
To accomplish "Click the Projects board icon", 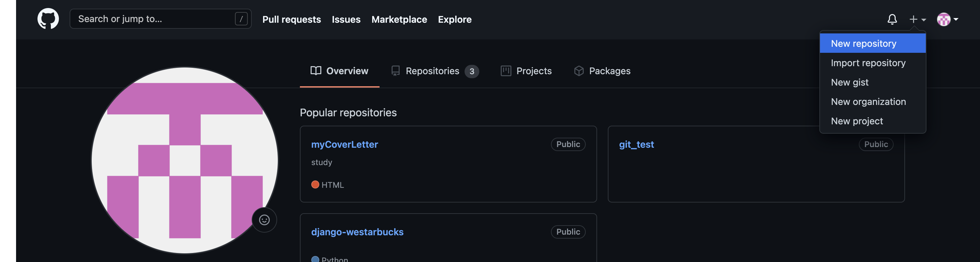I will pos(506,71).
